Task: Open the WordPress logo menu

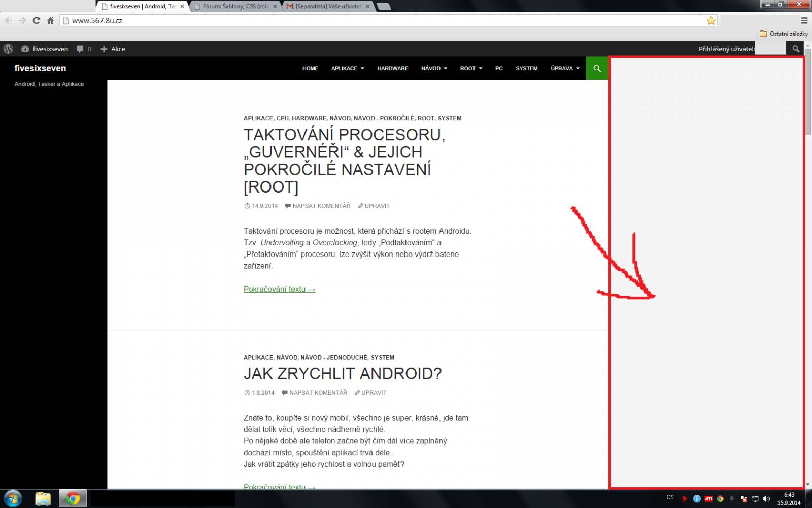Action: click(8, 49)
